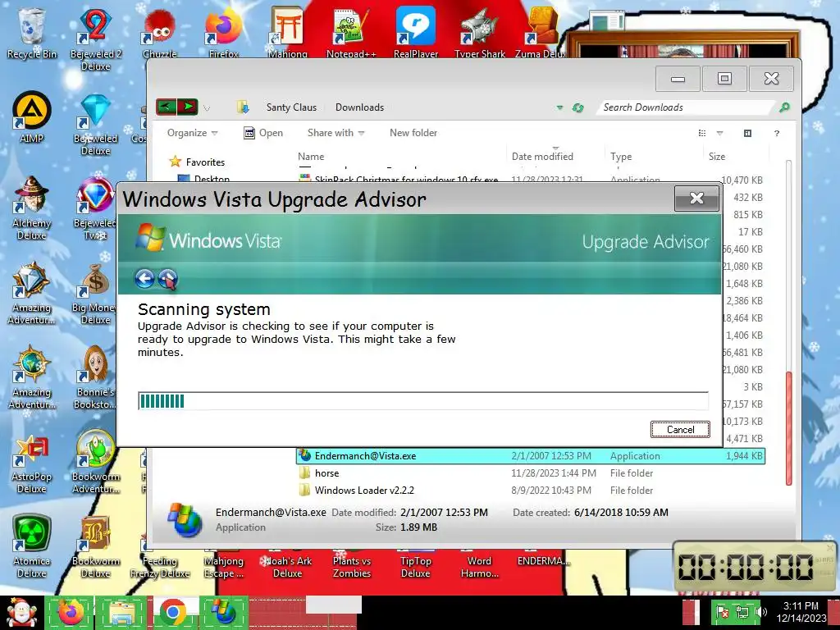840x630 pixels.
Task: Open recent locations dropdown next to forward arrow
Action: [x=206, y=108]
